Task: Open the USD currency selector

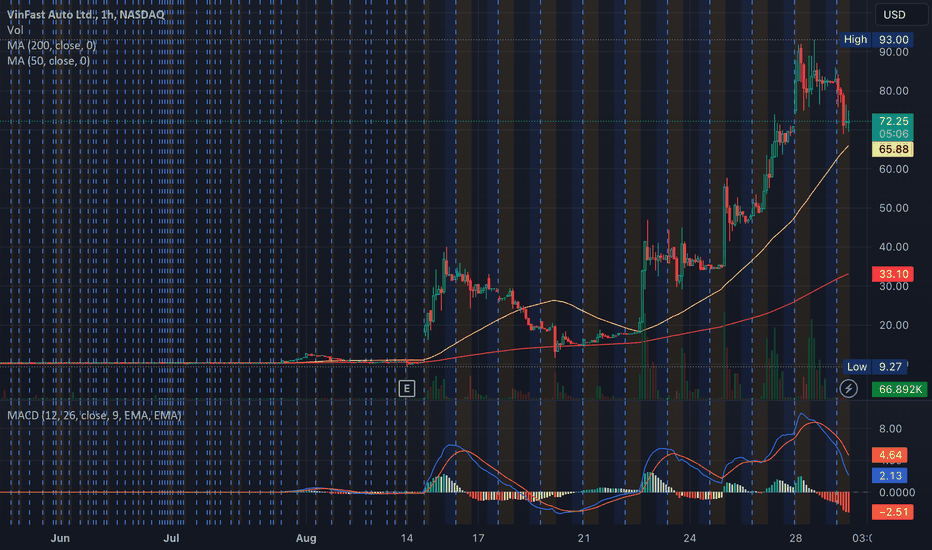Action: (x=901, y=15)
